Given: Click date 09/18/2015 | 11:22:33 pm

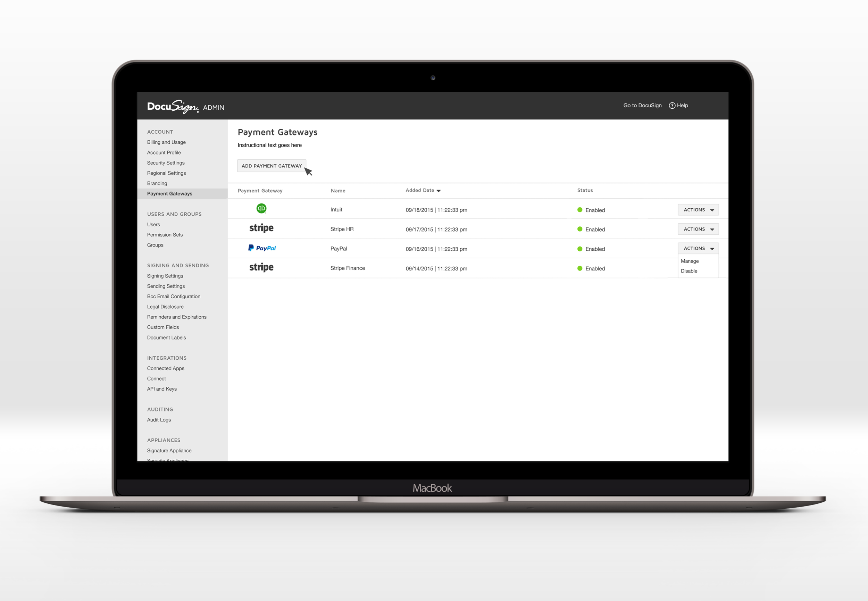Looking at the screenshot, I should coord(436,210).
